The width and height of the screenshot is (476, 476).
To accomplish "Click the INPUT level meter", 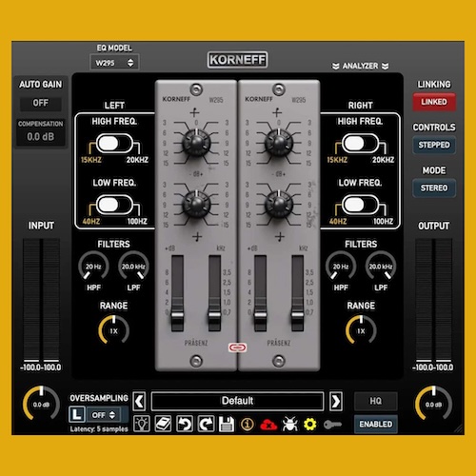I will (41, 300).
